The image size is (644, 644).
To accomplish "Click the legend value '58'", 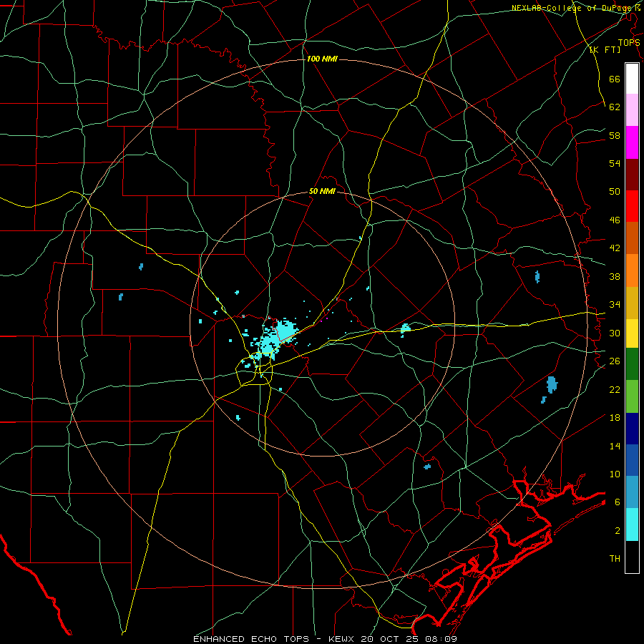I will point(615,135).
